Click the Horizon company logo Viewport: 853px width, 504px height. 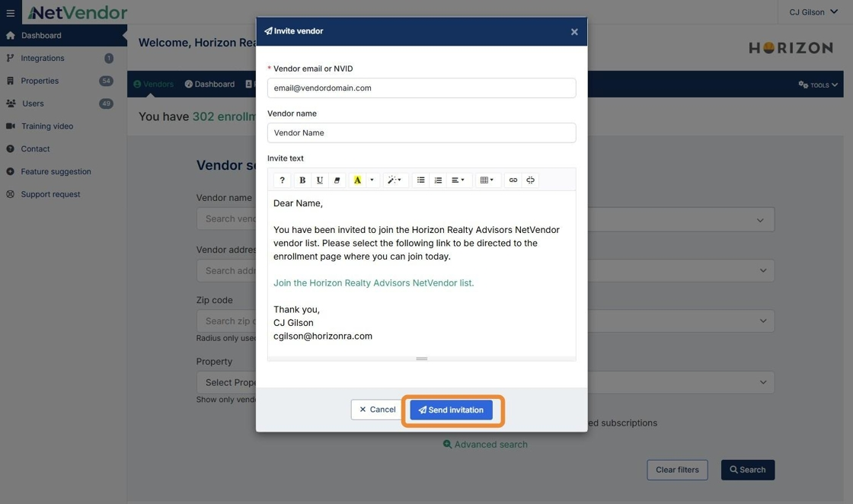tap(791, 48)
